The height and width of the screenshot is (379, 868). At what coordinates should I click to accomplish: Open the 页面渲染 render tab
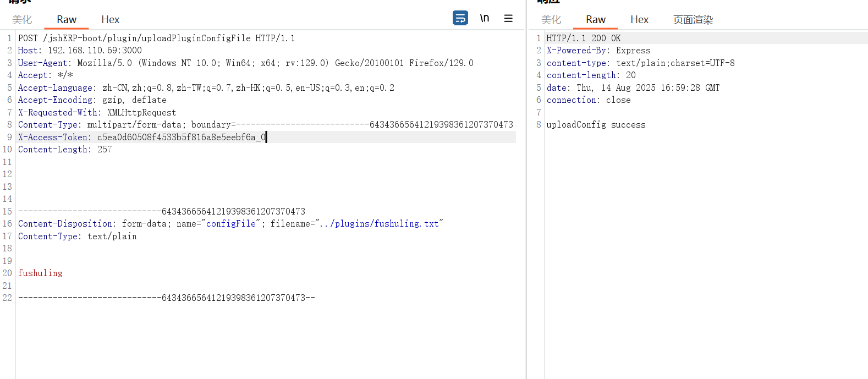tap(693, 20)
